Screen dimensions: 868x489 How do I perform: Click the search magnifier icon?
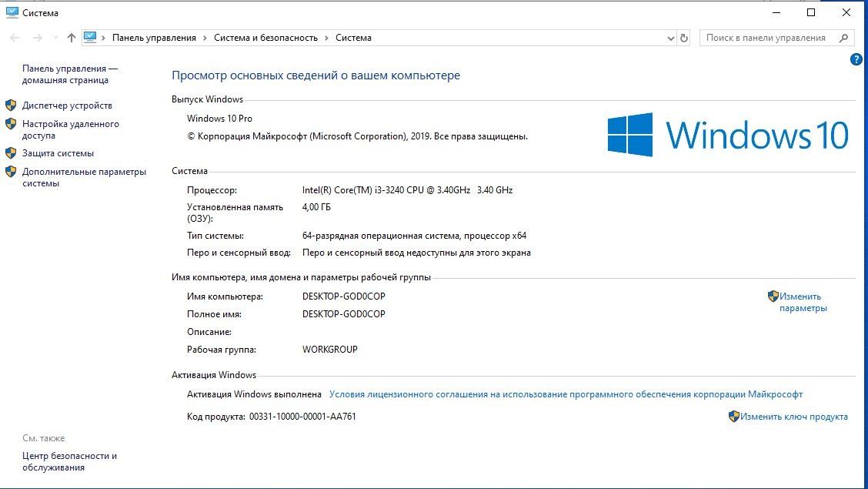point(843,38)
